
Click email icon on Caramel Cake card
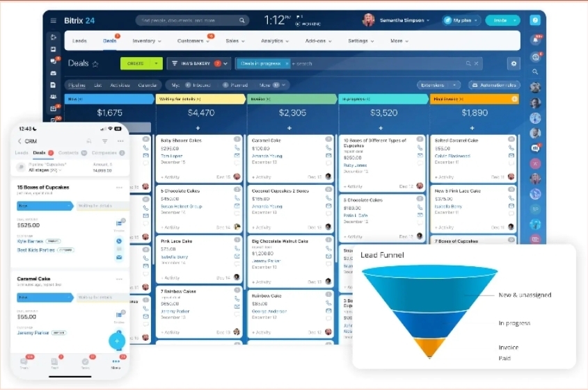(328, 156)
